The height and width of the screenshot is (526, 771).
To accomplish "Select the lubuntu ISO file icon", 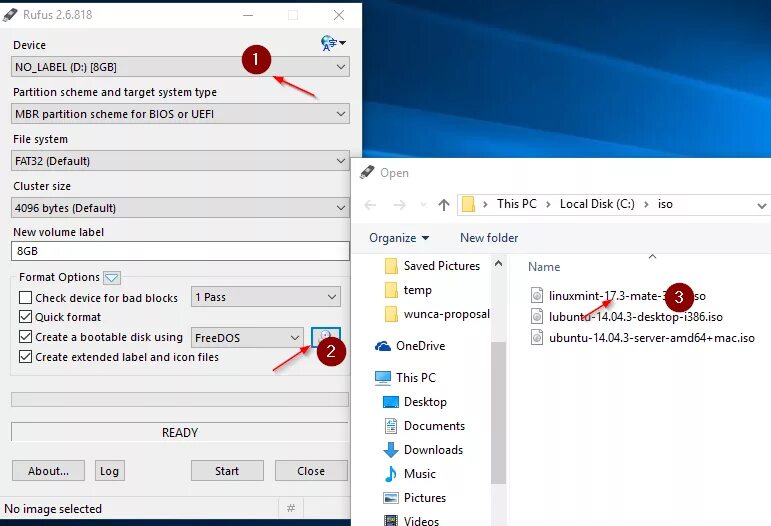I will pyautogui.click(x=537, y=316).
